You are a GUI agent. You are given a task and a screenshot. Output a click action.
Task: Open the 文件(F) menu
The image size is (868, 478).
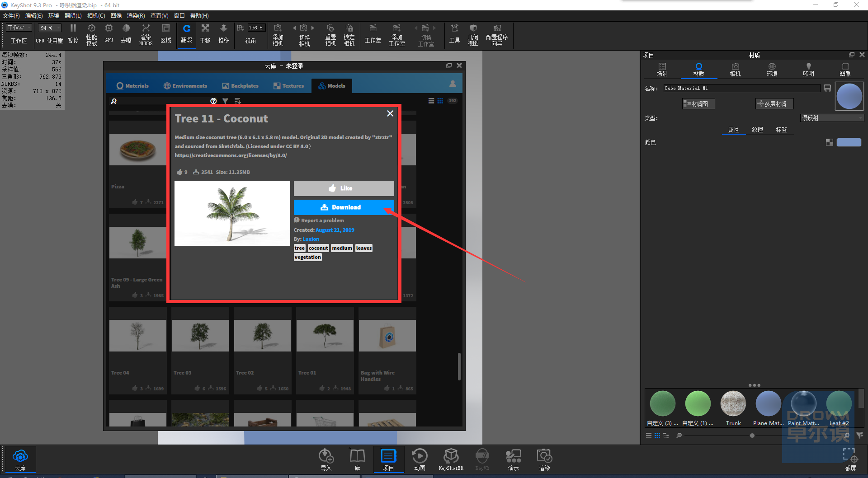(11, 16)
